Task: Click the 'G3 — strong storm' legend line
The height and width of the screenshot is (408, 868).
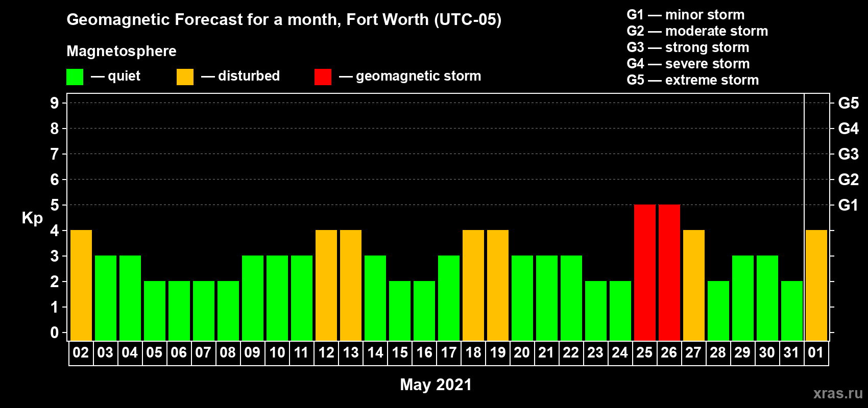Action: pos(688,47)
